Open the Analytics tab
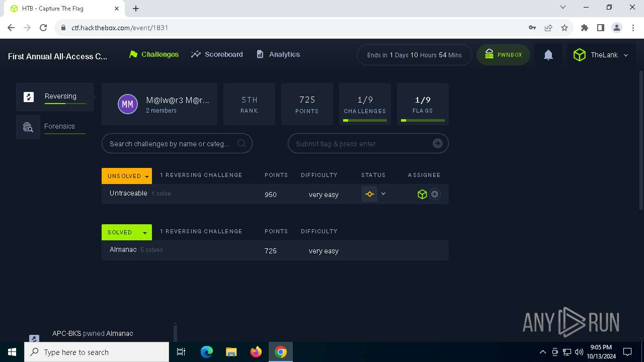 [x=278, y=54]
